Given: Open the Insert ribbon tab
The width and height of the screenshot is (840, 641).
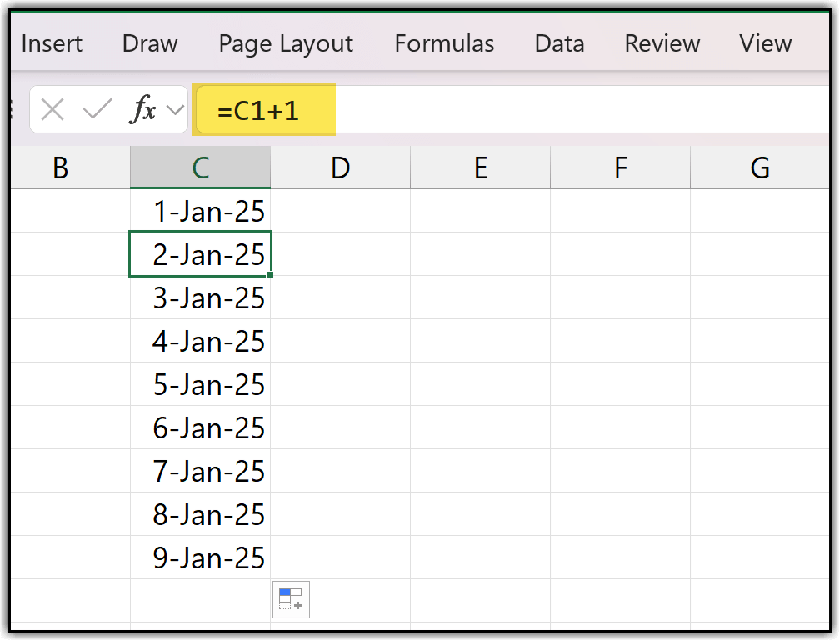Looking at the screenshot, I should click(x=52, y=43).
